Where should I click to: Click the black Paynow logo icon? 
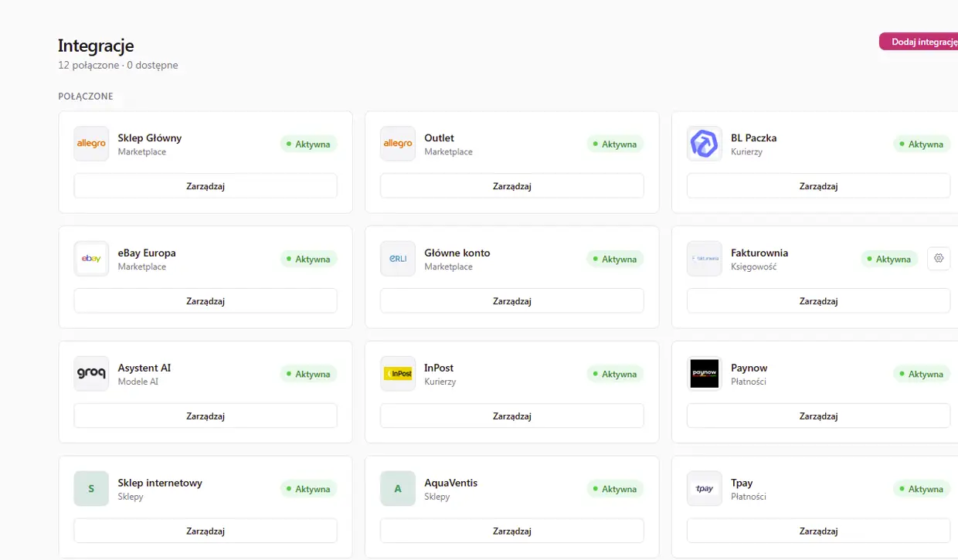(x=705, y=374)
